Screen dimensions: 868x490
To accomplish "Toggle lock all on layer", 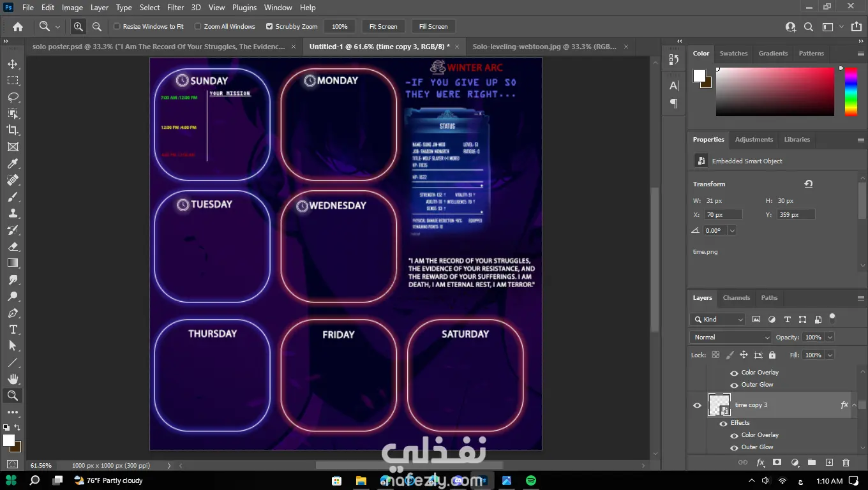I will (772, 355).
